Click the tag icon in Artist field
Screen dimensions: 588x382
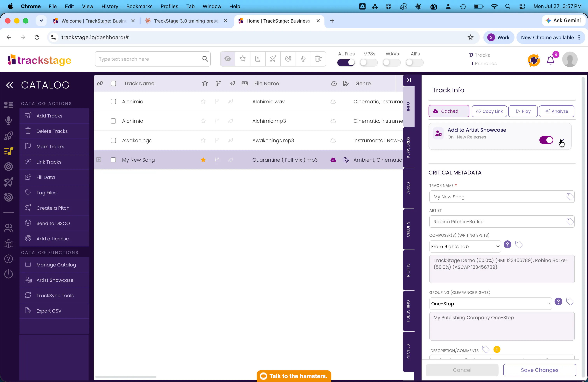tap(570, 222)
